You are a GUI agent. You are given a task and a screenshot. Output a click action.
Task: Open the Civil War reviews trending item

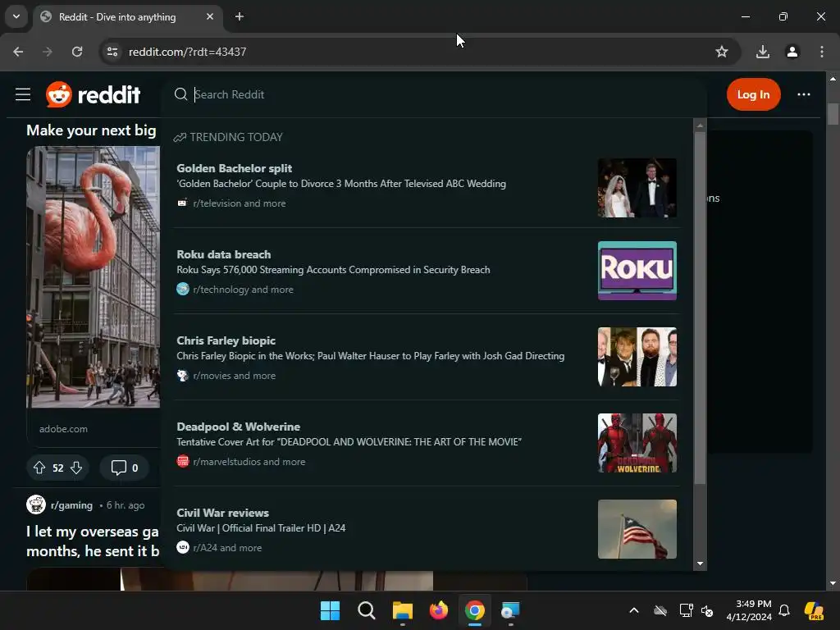pos(427,530)
